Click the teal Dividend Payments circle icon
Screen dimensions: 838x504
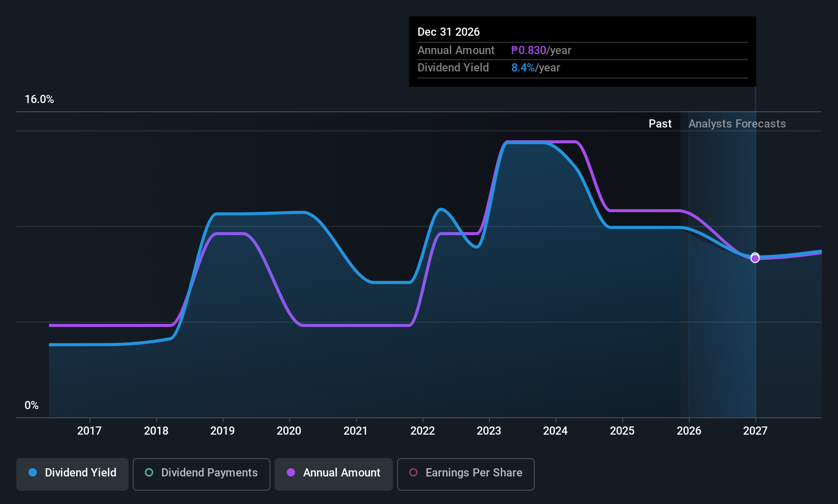click(149, 473)
